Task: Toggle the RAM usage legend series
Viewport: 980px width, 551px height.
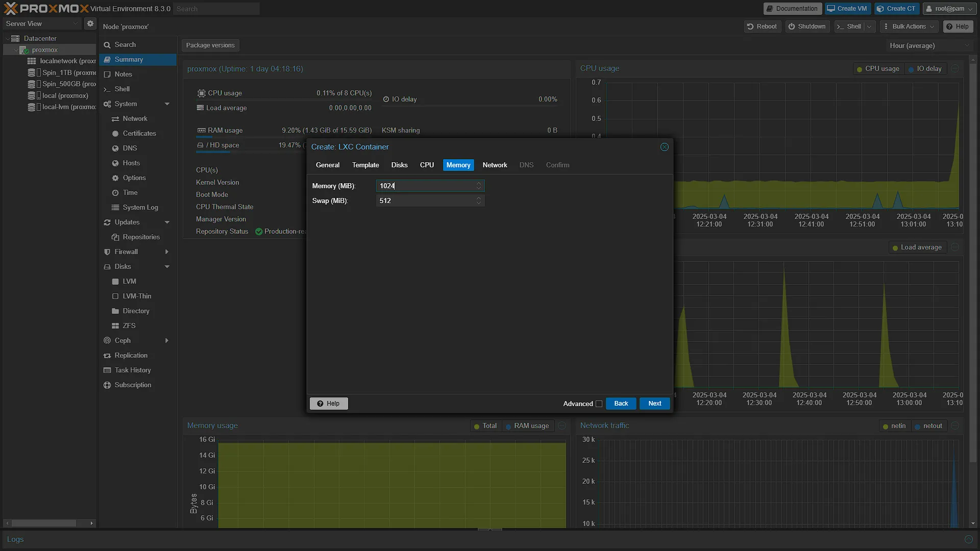Action: (527, 426)
